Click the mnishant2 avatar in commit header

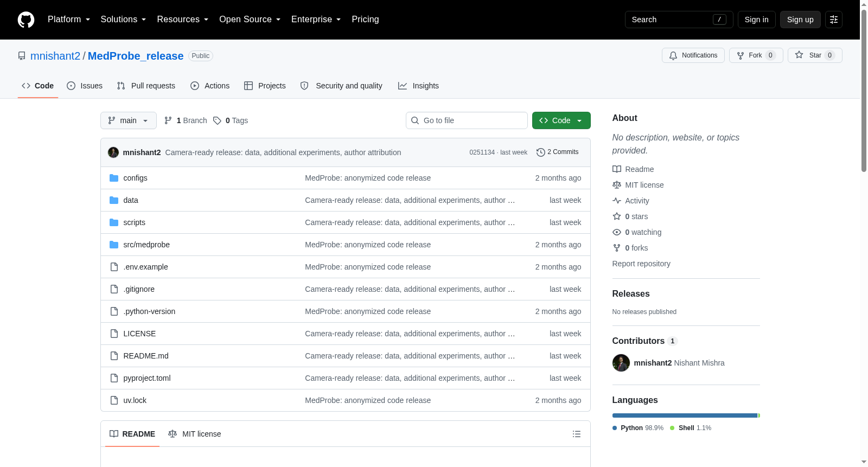click(x=113, y=152)
